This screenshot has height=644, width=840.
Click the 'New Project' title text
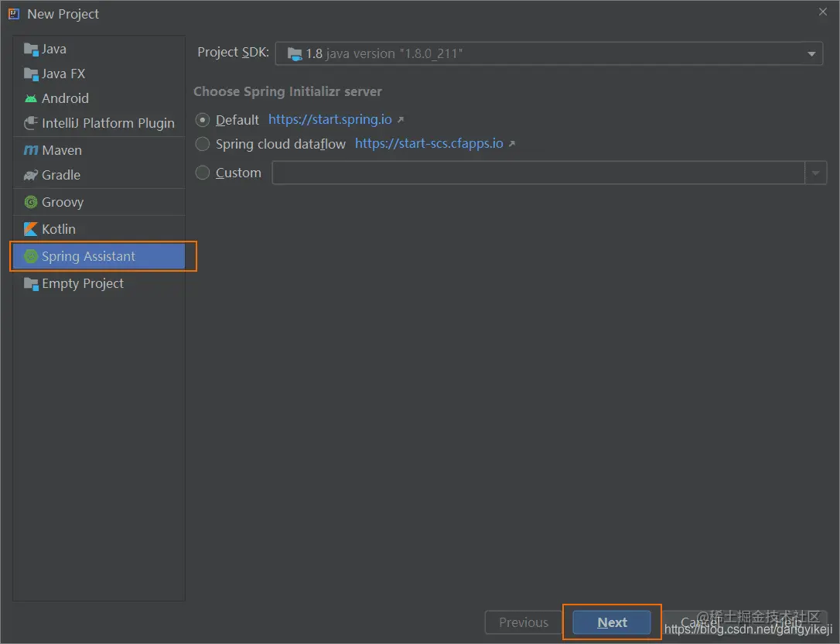[x=63, y=14]
